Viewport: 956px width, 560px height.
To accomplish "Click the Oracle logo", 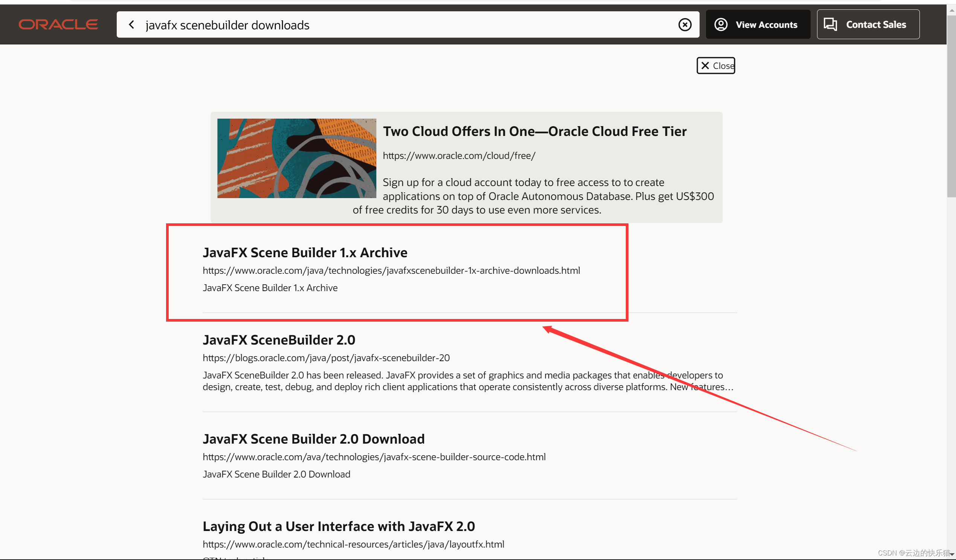I will (x=58, y=24).
